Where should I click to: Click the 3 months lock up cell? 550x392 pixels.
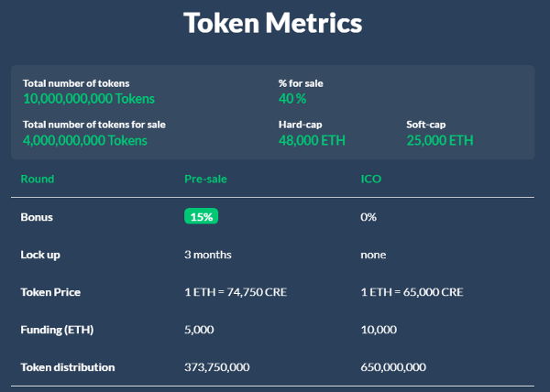pyautogui.click(x=208, y=255)
